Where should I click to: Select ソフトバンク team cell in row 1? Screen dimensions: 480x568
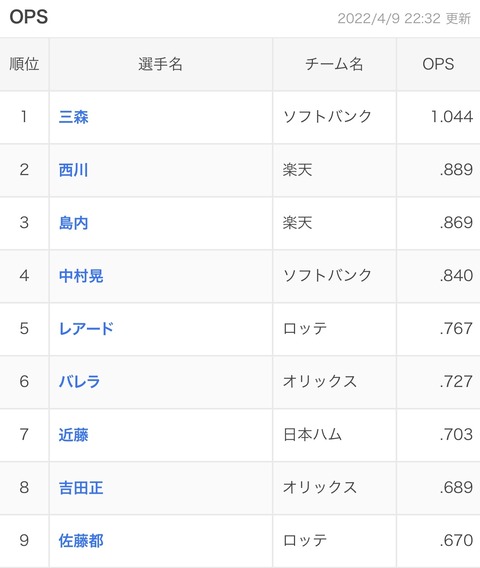[334, 117]
